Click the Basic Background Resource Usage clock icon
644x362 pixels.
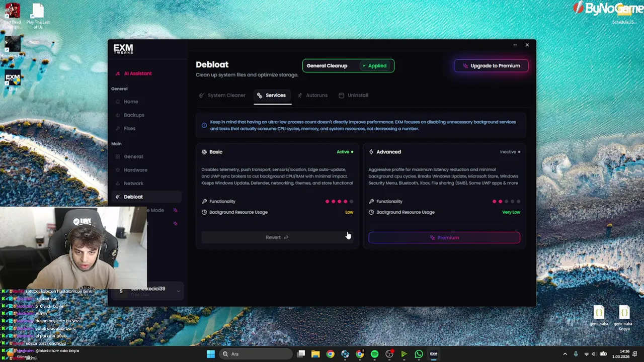tap(204, 212)
